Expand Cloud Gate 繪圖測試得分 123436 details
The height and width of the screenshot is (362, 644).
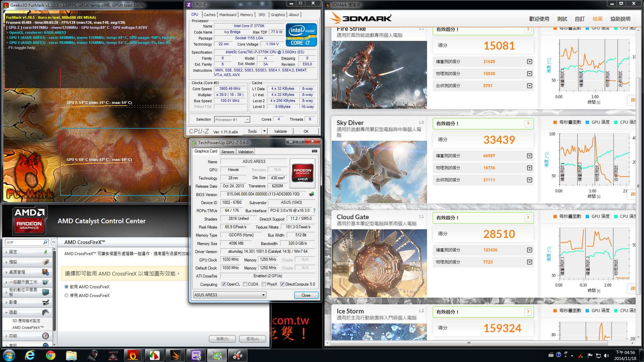pyautogui.click(x=530, y=250)
